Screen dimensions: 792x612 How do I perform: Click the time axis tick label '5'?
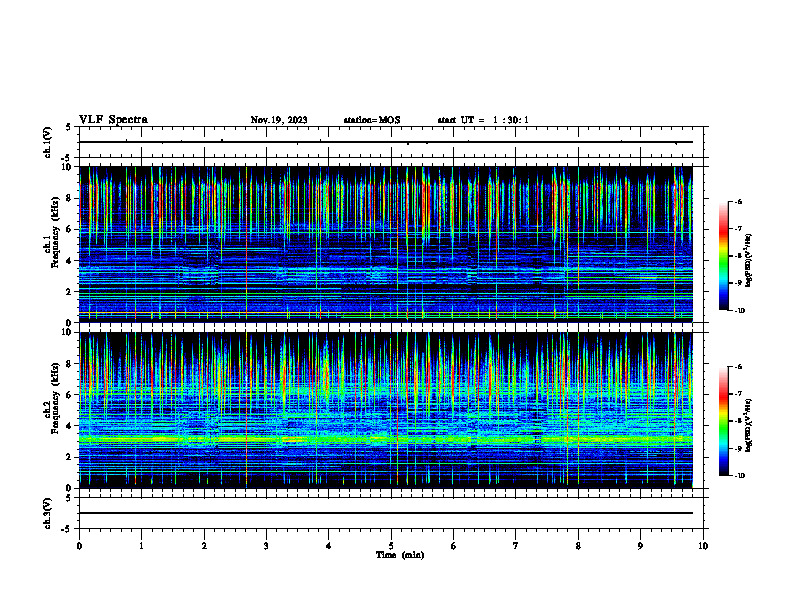(391, 546)
